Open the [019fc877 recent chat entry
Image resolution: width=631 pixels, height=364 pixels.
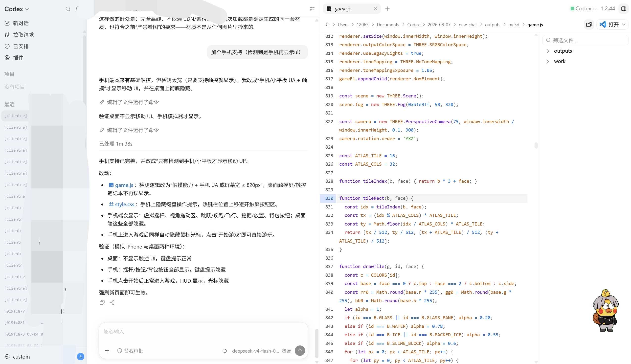pos(15,311)
